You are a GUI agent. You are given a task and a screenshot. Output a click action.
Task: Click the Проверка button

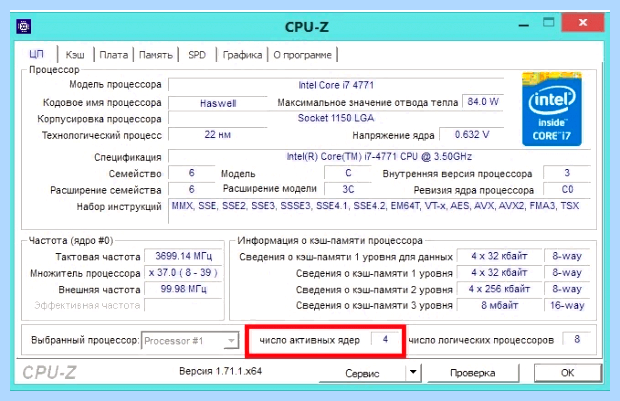click(x=473, y=373)
